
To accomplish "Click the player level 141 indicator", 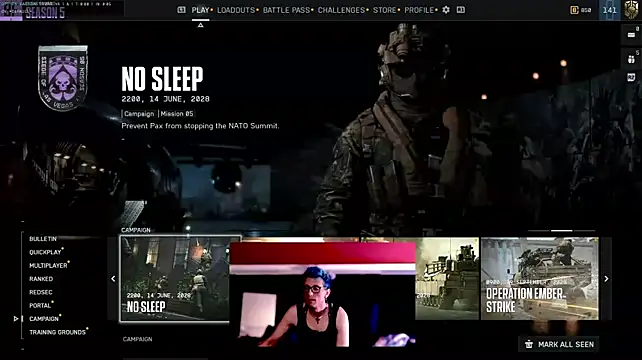I will (610, 10).
